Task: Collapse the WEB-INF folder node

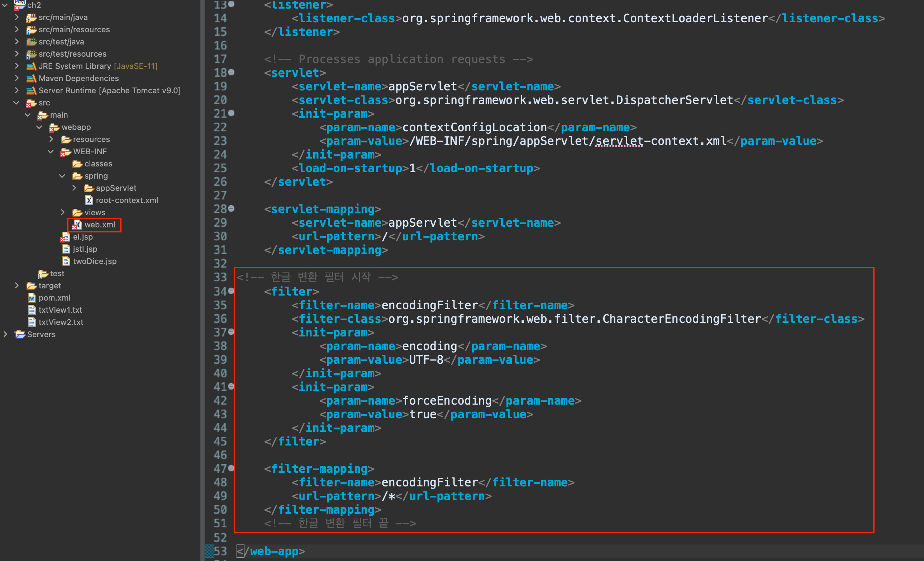Action: tap(51, 152)
